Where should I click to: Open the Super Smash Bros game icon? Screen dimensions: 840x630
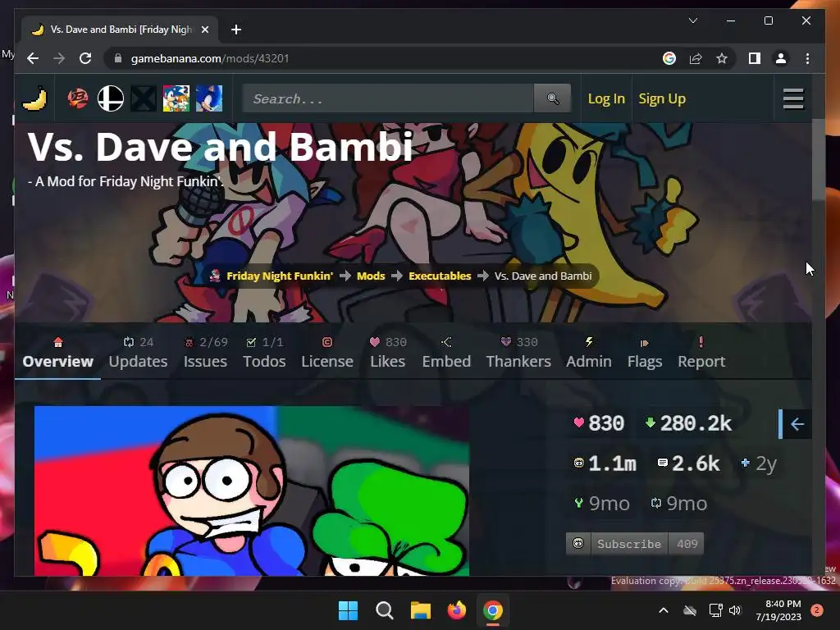(111, 98)
